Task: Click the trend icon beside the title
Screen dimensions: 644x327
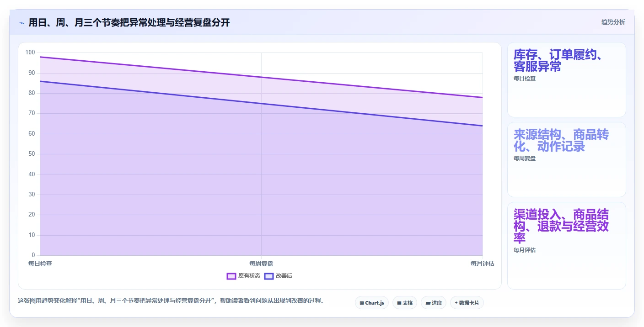Action: click(x=22, y=23)
